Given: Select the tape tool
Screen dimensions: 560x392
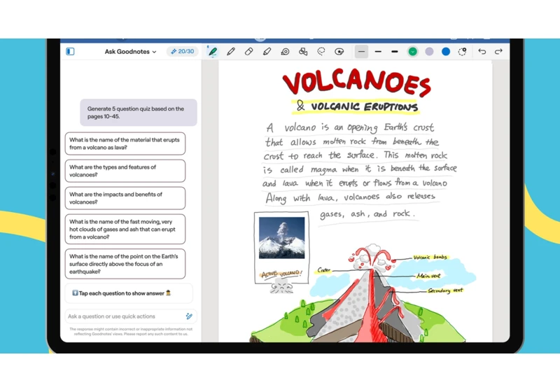Looking at the screenshot, I should tap(285, 52).
